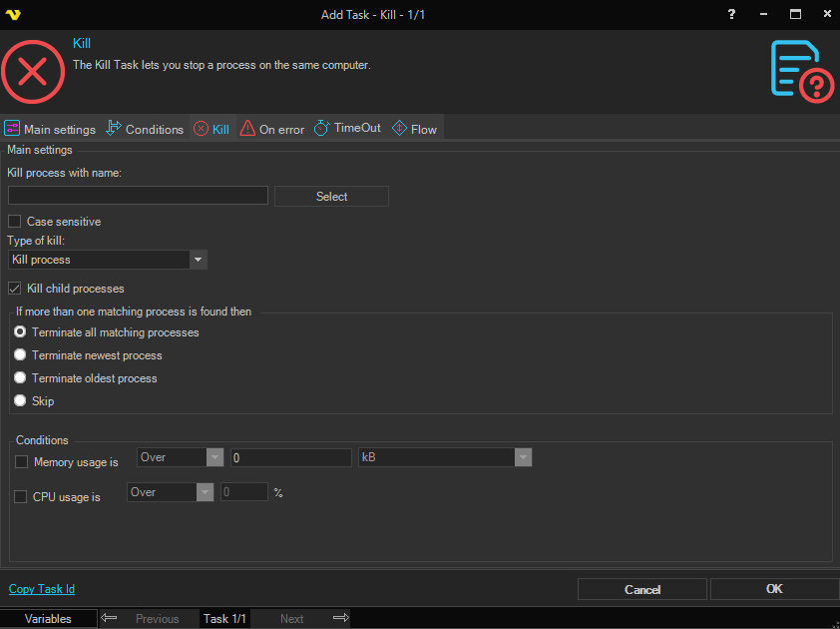Image resolution: width=840 pixels, height=629 pixels.
Task: Click the next task arrow icon
Action: coord(340,618)
